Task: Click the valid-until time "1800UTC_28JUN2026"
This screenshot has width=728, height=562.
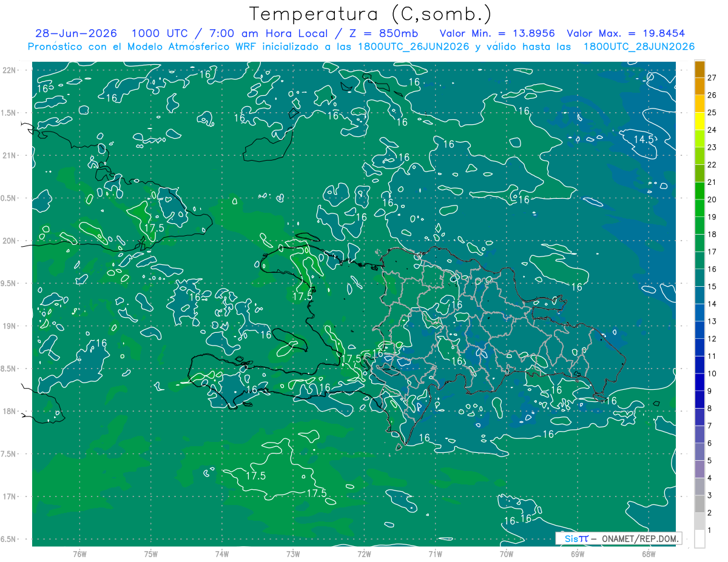Action: click(638, 47)
